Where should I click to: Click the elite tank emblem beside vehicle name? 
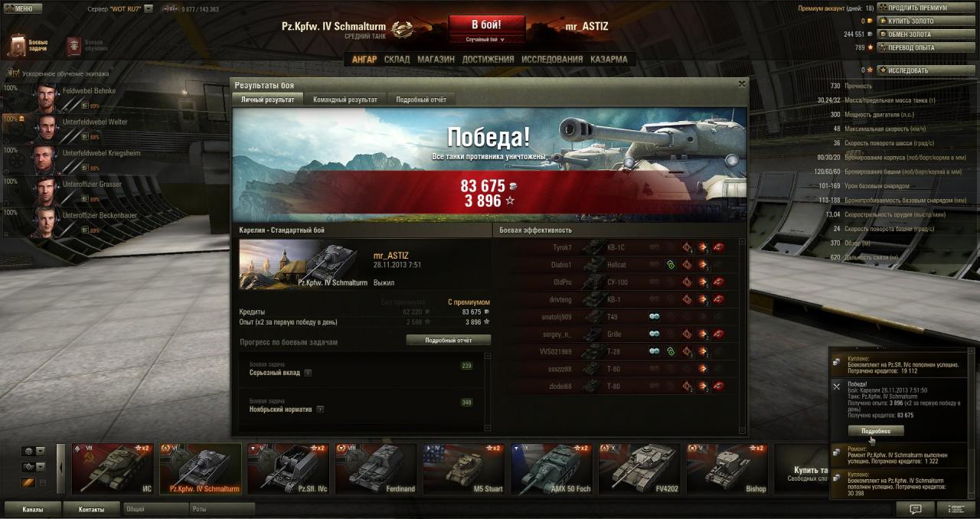pyautogui.click(x=402, y=28)
